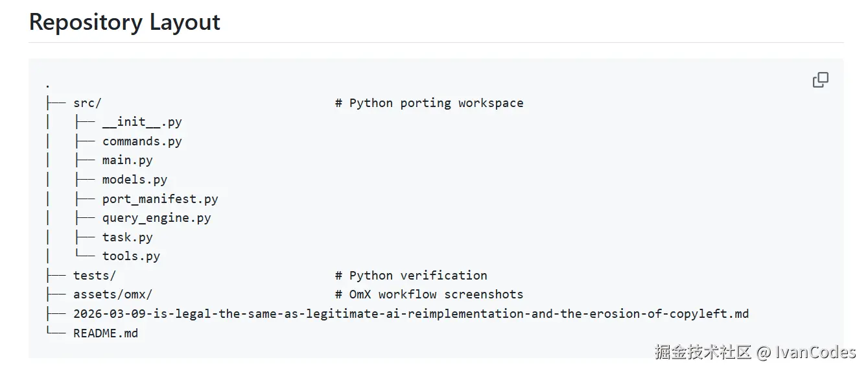Click the "OmX workflow screenshots" comment
This screenshot has width=868, height=373.
tap(429, 295)
